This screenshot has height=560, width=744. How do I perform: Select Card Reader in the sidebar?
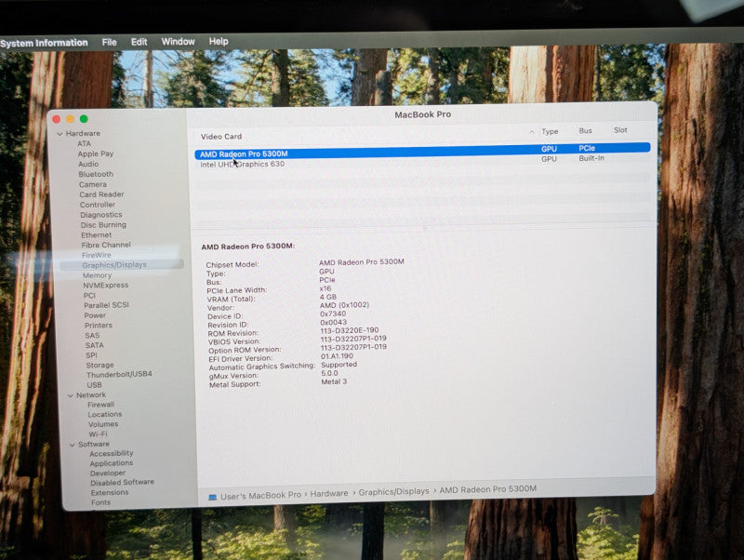click(x=101, y=194)
